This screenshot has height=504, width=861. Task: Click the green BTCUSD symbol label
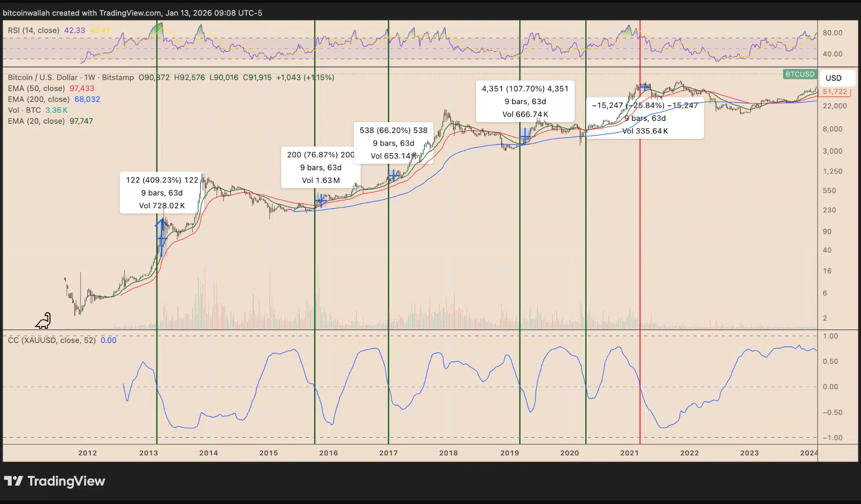pos(800,74)
